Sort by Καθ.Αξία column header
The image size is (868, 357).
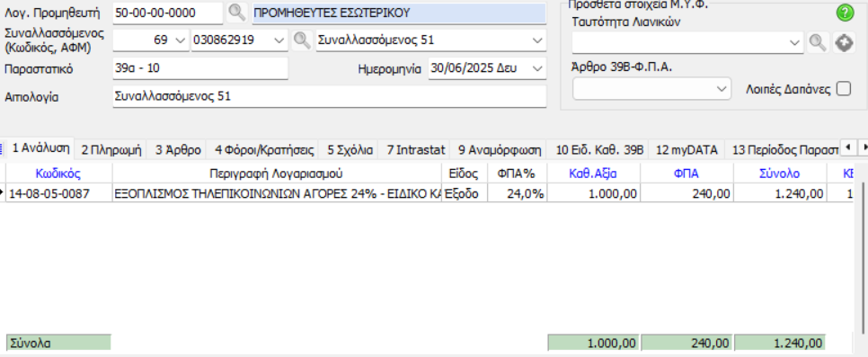593,174
